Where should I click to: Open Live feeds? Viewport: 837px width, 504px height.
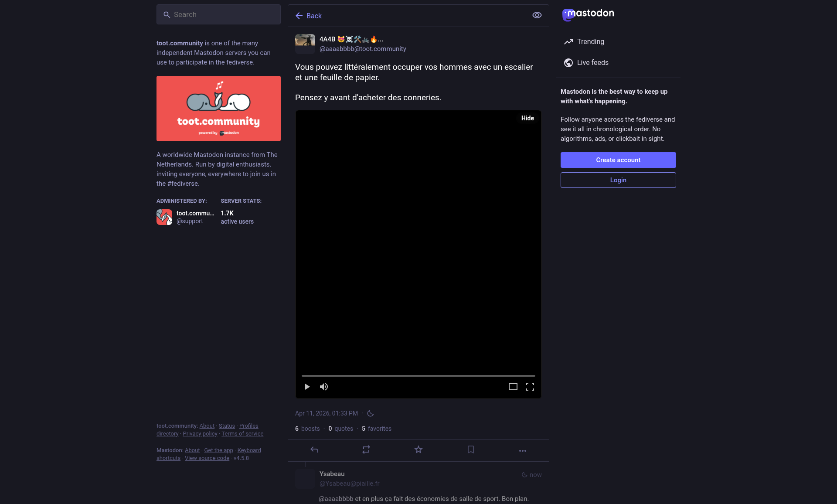pyautogui.click(x=592, y=63)
